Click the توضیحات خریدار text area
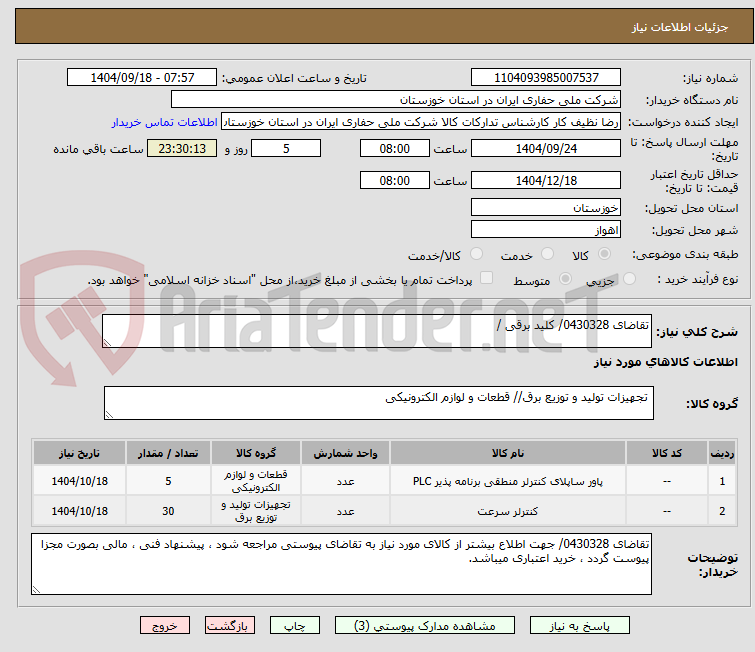755x652 pixels. coord(341,563)
